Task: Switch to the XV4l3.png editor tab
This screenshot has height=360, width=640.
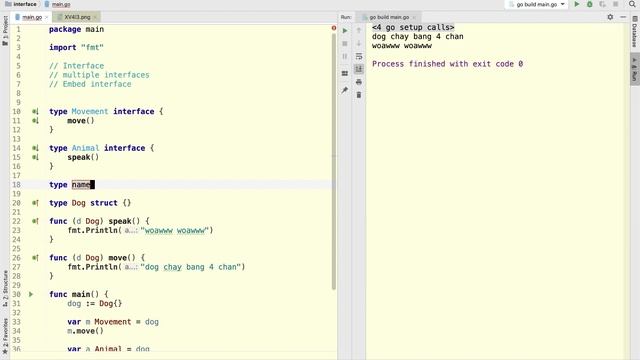Action: (x=77, y=17)
